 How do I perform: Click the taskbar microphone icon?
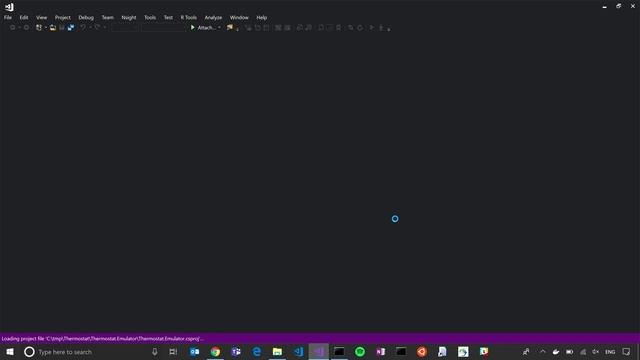point(155,352)
